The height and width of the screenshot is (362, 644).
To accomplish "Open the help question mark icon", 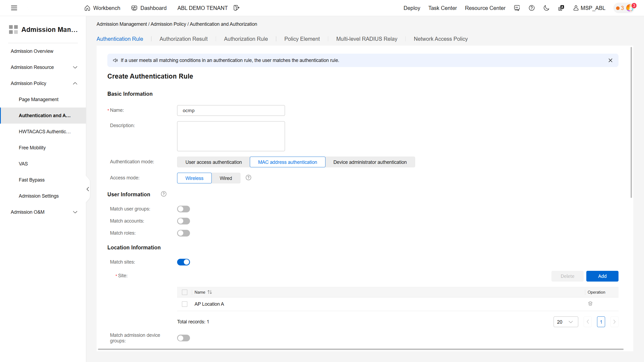I will (x=532, y=8).
